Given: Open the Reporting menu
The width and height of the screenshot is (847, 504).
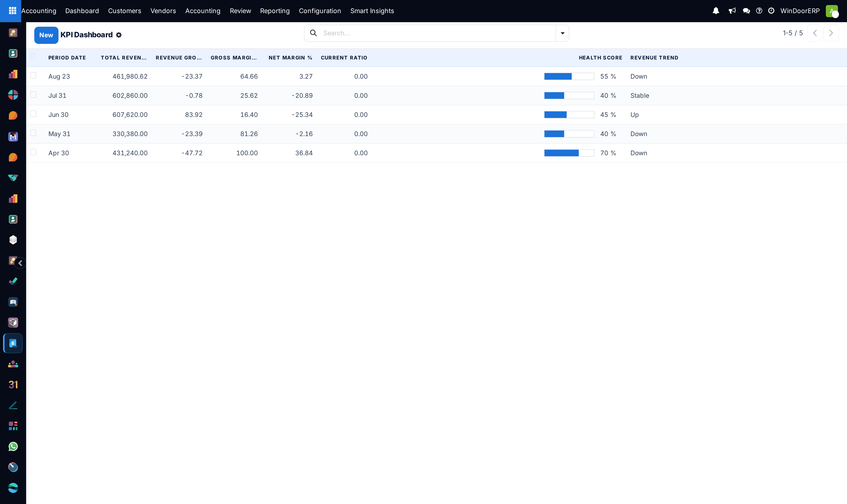Looking at the screenshot, I should click(275, 11).
